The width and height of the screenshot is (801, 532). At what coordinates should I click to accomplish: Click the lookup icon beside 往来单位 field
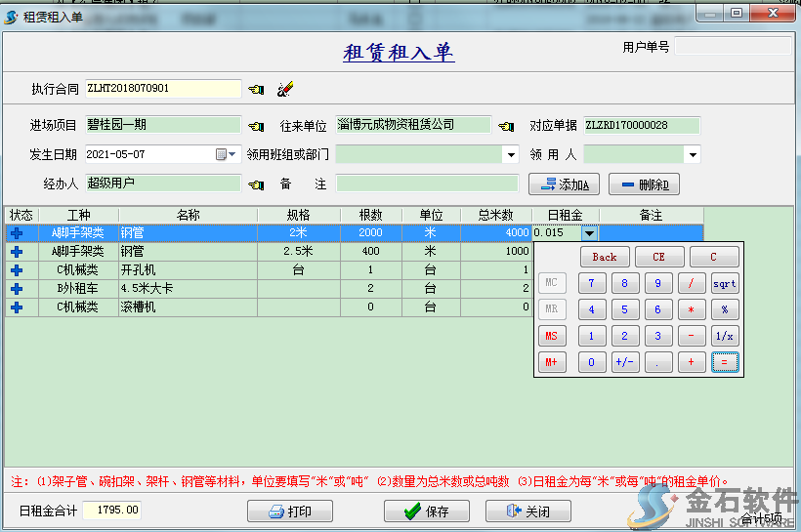(x=505, y=126)
